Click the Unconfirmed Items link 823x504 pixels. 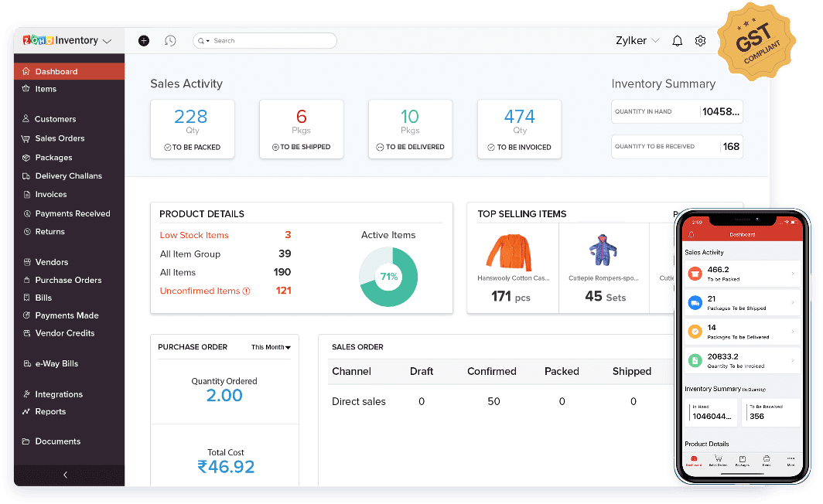click(x=200, y=290)
